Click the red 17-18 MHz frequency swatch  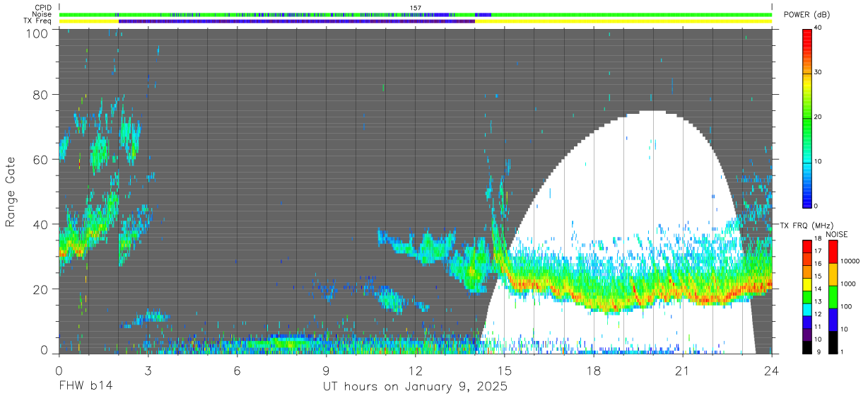(x=807, y=246)
